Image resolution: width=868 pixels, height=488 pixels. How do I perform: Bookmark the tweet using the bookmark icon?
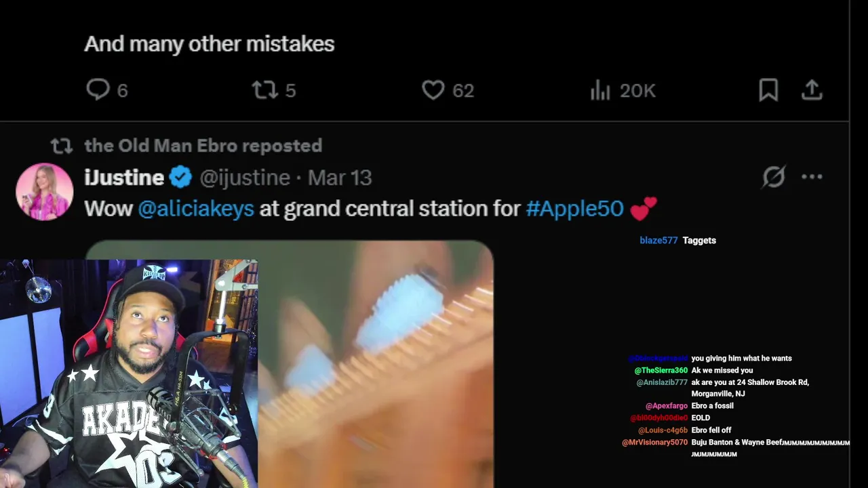pos(768,89)
